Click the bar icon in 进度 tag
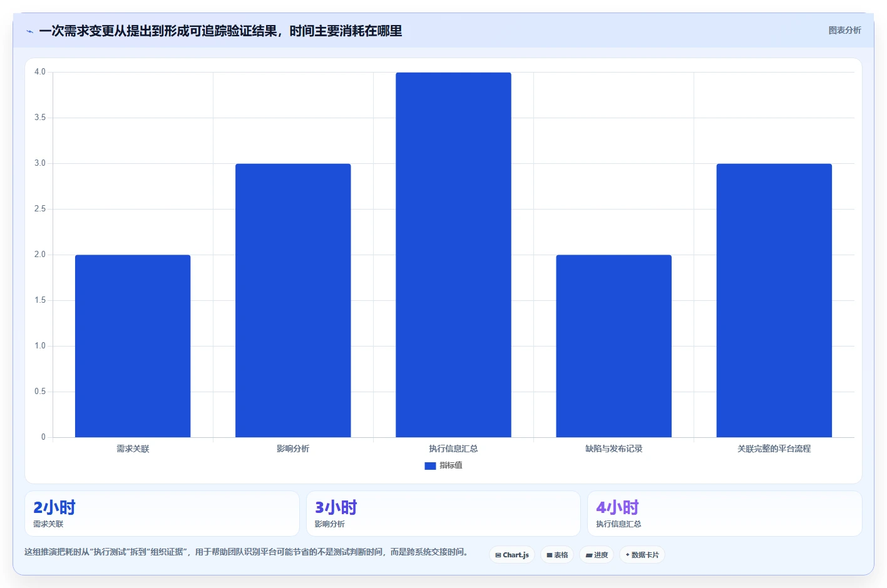Screen dimensions: 887x588 588,555
